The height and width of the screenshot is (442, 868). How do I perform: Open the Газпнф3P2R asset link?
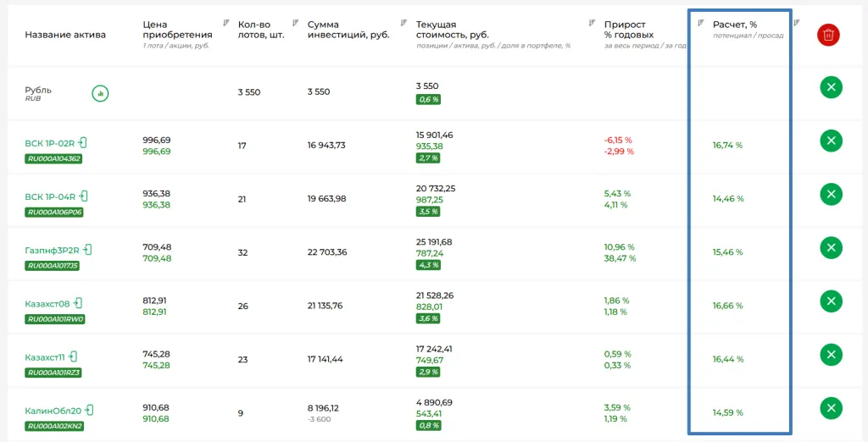pyautogui.click(x=52, y=251)
